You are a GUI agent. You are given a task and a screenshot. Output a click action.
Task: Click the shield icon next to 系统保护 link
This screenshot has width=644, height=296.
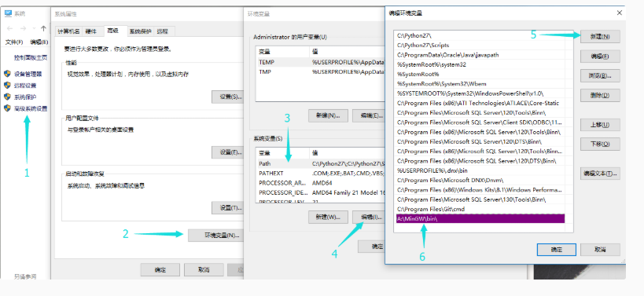tap(7, 97)
